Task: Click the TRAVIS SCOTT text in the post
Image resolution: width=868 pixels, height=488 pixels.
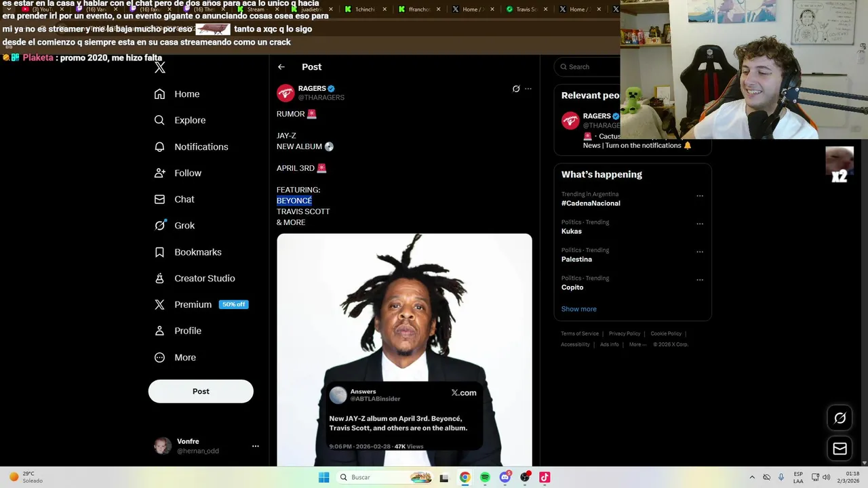Action: pyautogui.click(x=303, y=211)
